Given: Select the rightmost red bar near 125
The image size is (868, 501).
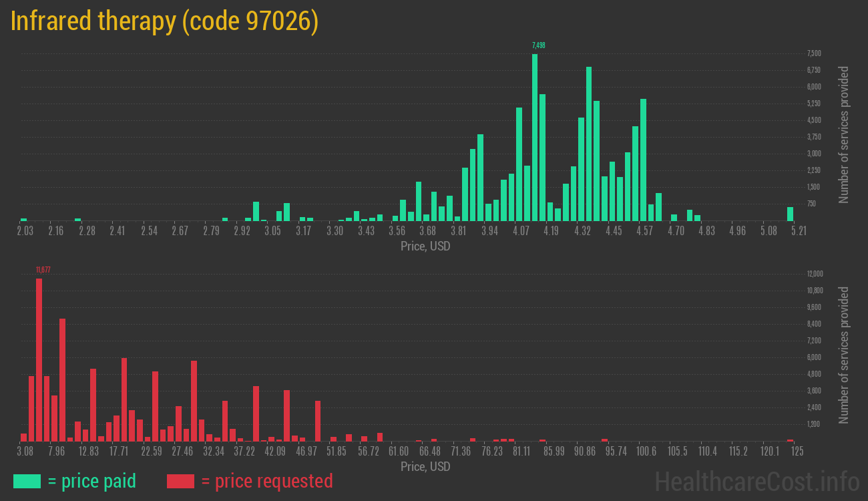Looking at the screenshot, I should 790,440.
